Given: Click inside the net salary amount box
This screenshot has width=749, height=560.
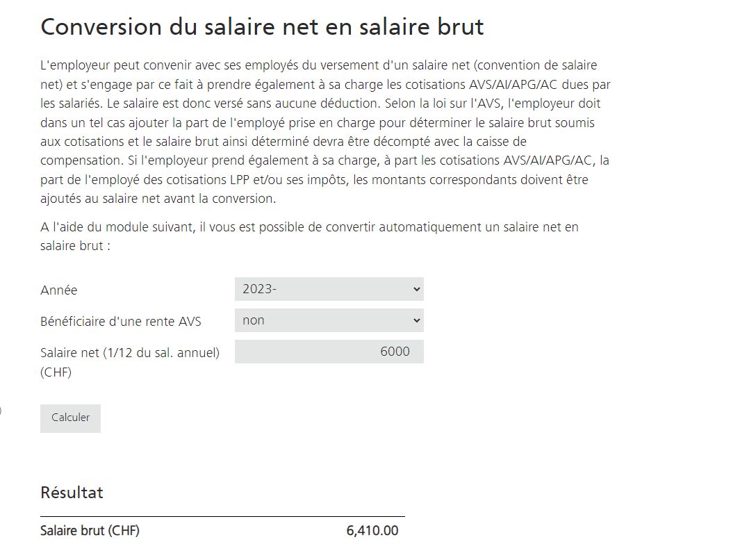Looking at the screenshot, I should coord(329,352).
